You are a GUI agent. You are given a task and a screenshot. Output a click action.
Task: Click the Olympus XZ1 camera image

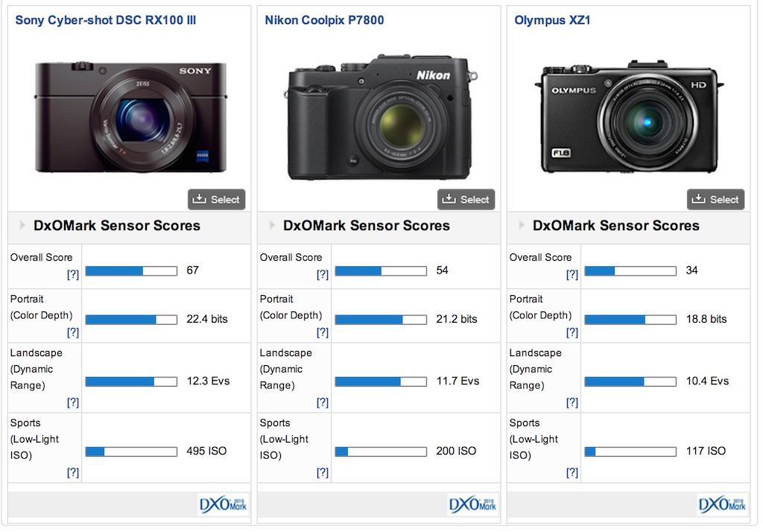point(630,116)
